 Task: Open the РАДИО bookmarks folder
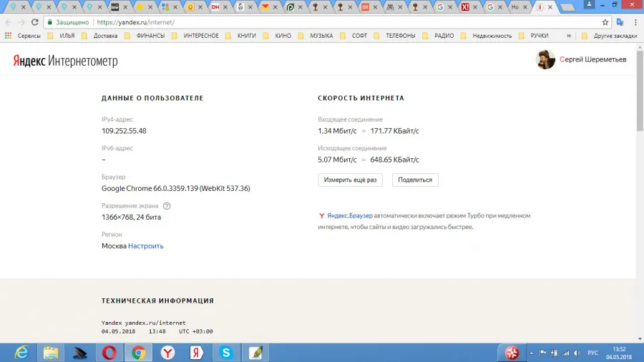tap(438, 36)
